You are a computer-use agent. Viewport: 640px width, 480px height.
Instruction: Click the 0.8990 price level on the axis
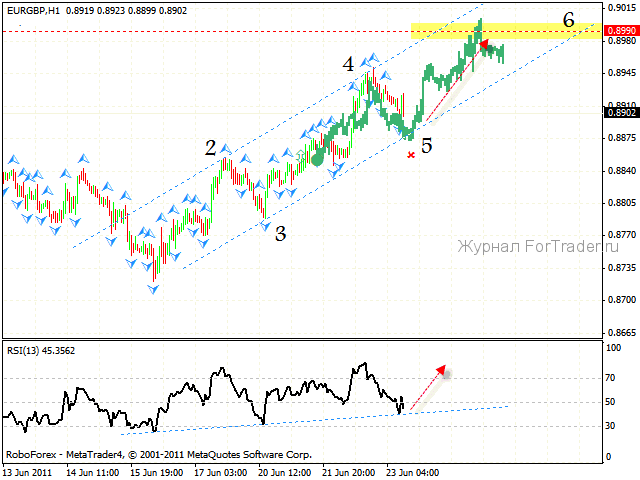620,32
